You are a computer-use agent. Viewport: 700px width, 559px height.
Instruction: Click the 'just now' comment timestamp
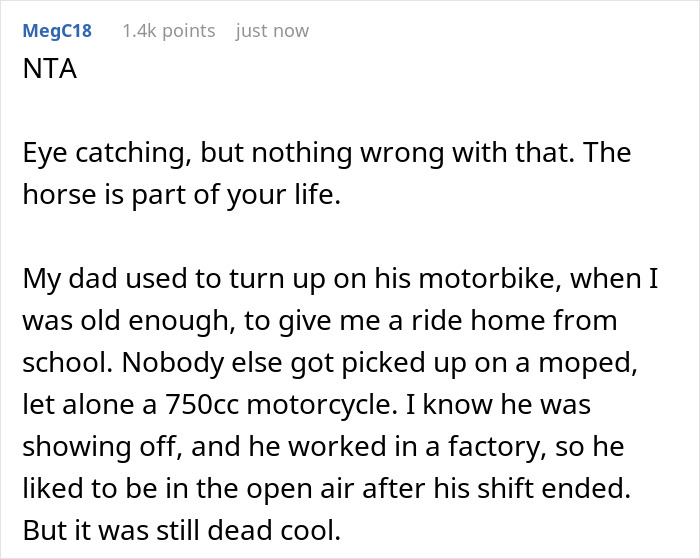pyautogui.click(x=272, y=31)
